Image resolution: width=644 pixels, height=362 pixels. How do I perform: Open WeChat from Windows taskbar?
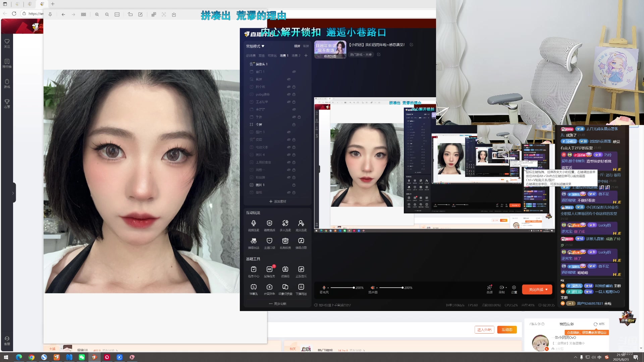click(x=82, y=357)
